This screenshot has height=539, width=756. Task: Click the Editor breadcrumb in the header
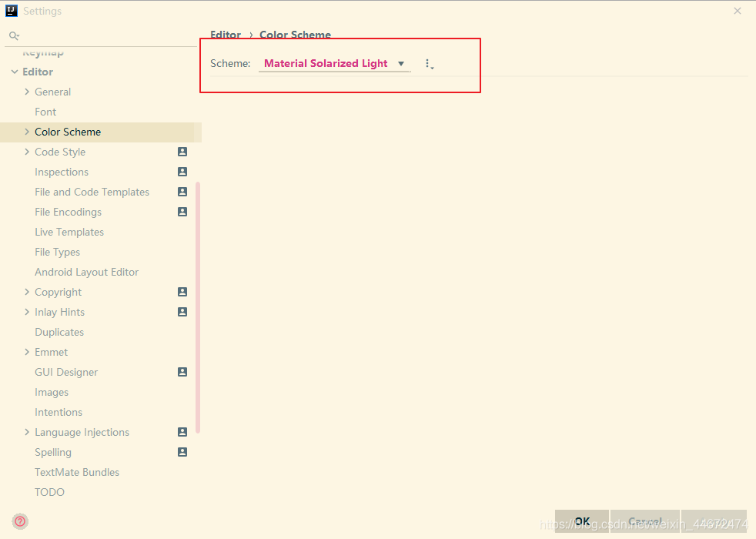coord(226,35)
